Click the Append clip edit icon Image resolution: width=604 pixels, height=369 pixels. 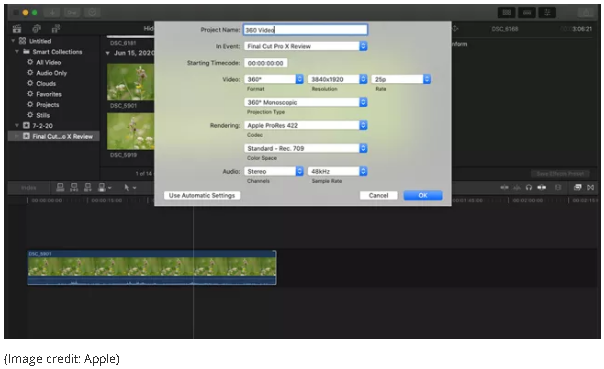[88, 187]
